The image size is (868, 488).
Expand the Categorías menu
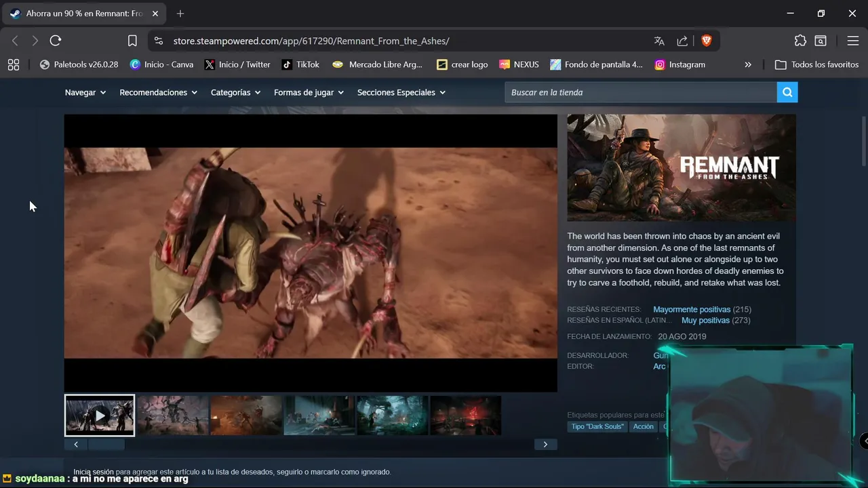coord(235,92)
